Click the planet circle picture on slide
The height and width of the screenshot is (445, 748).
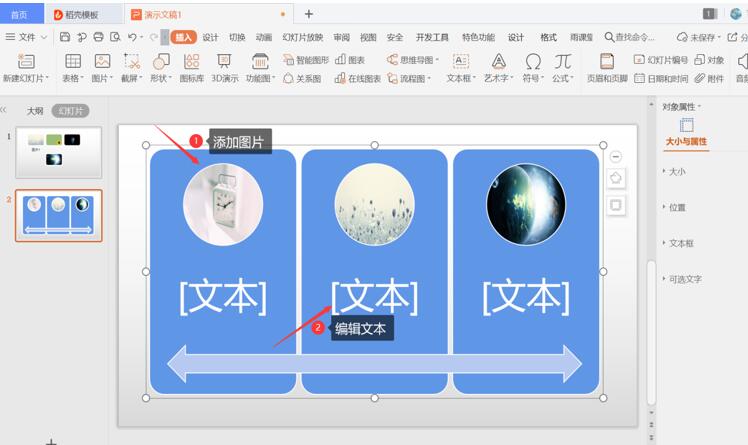click(x=526, y=205)
